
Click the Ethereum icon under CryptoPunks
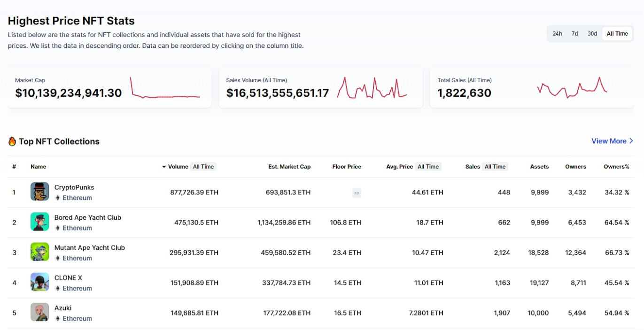point(58,198)
